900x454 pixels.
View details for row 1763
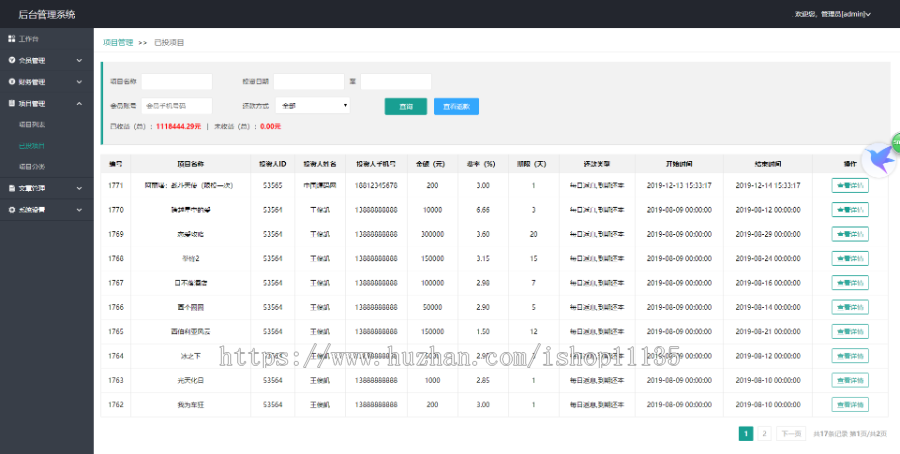[850, 380]
